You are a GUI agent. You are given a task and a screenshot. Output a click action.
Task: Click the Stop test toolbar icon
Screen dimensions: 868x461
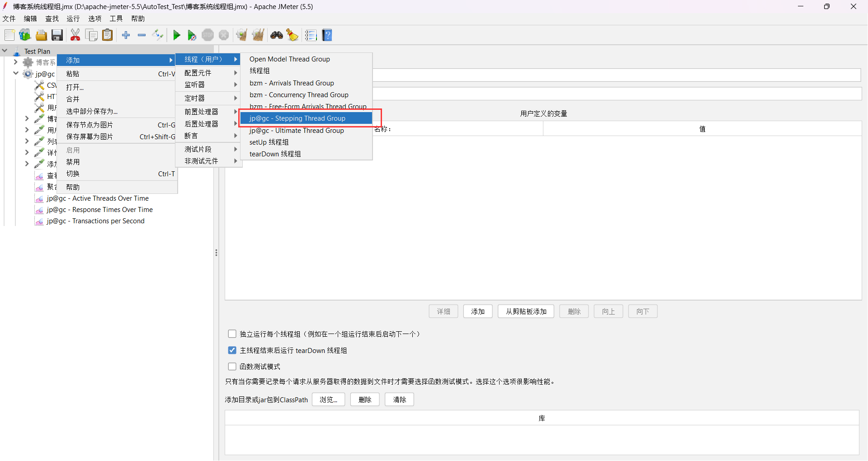click(208, 35)
